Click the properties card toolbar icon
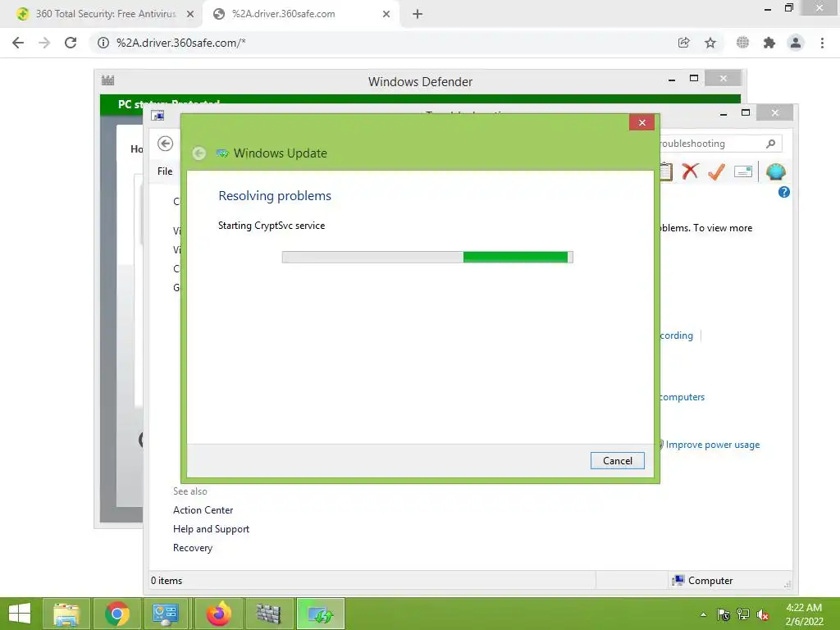The image size is (840, 630). (x=743, y=171)
